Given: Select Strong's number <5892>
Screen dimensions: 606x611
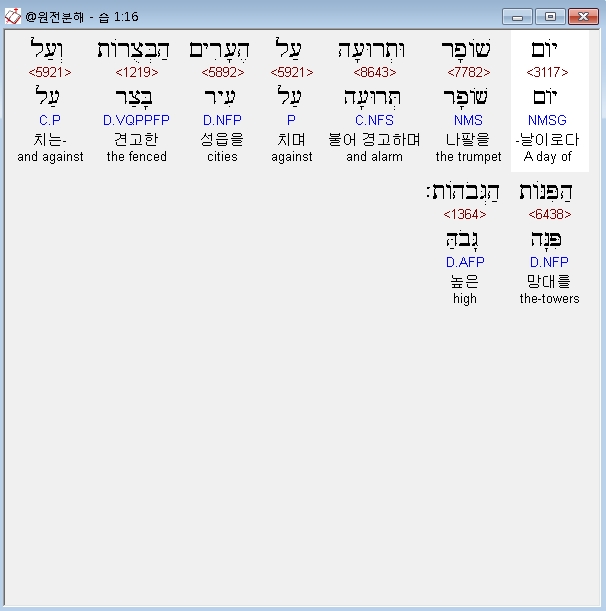Looking at the screenshot, I should (x=223, y=72).
